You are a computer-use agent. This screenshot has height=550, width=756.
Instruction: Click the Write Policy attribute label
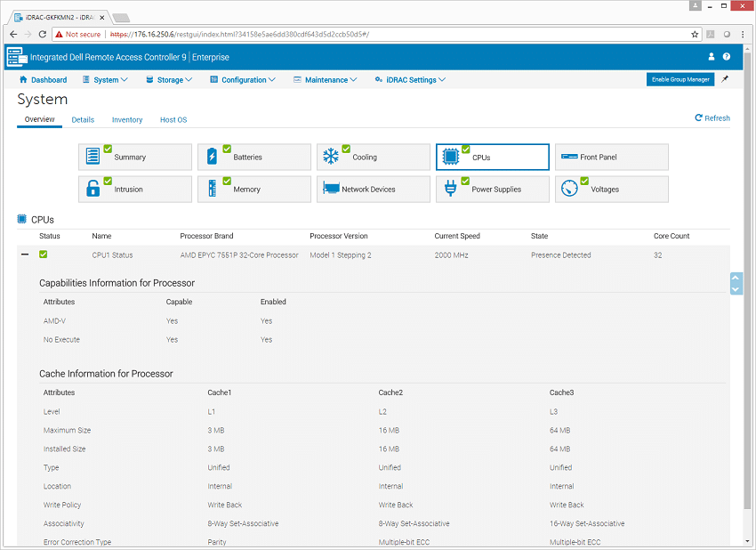click(62, 505)
